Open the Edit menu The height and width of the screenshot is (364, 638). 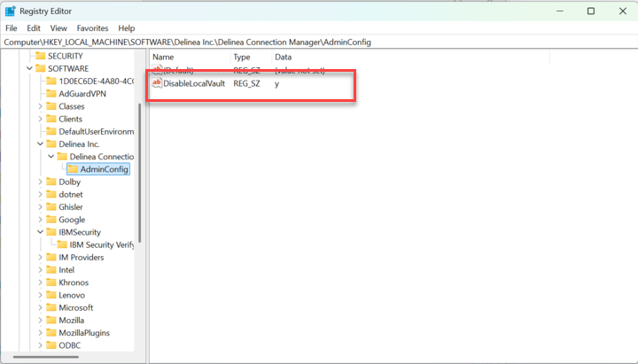coord(34,28)
